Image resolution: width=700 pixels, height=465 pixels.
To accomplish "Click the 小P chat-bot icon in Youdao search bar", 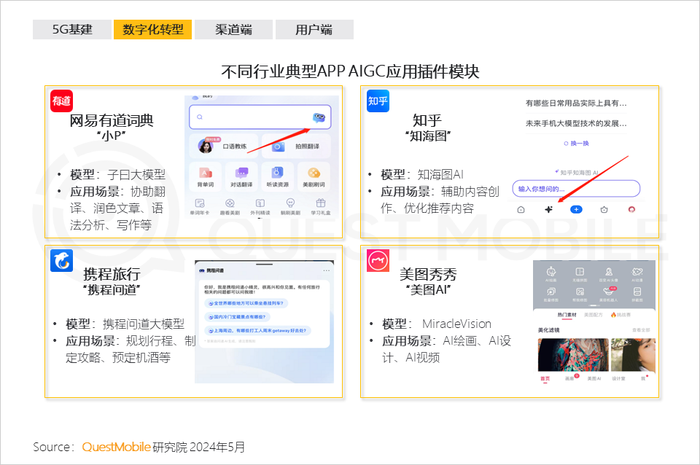I will (319, 117).
